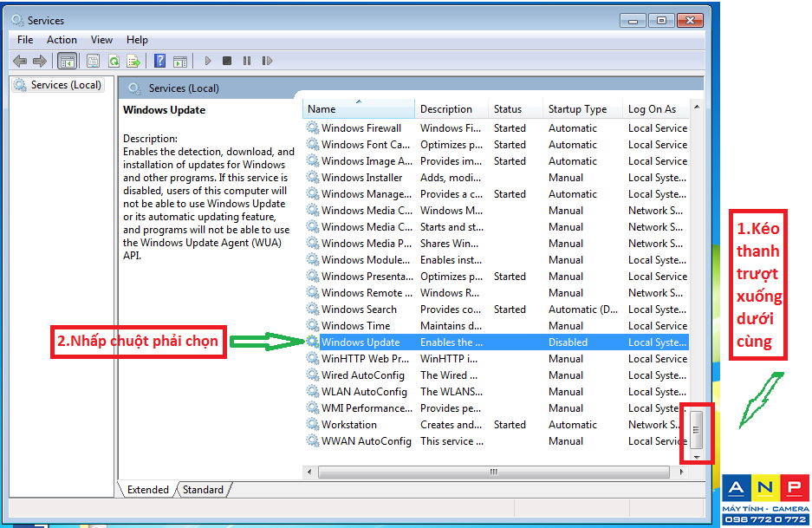The height and width of the screenshot is (528, 812).
Task: Select the Windows Image A... service row
Action: 497,160
